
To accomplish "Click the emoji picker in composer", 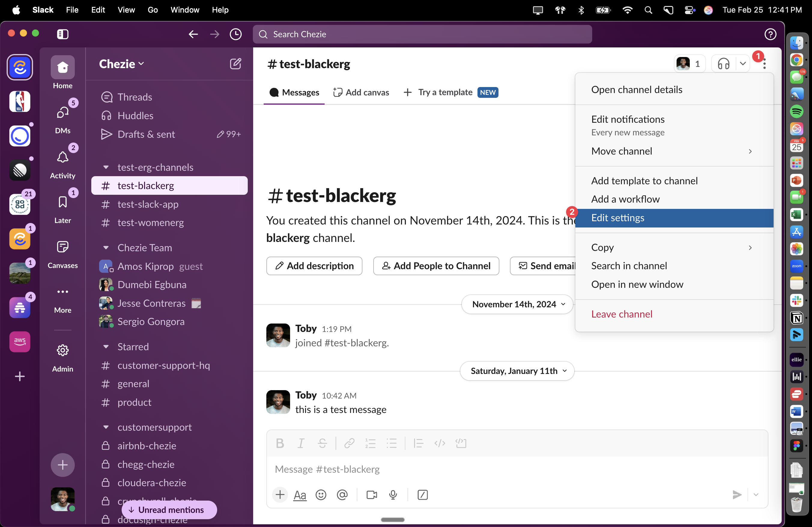I will pos(321,495).
